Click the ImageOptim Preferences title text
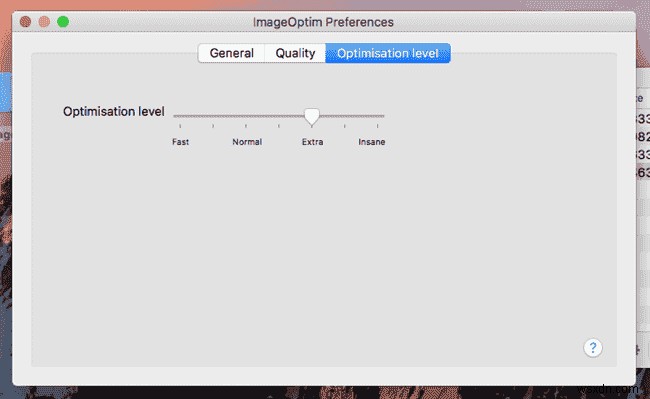650x399 pixels. pyautogui.click(x=323, y=22)
